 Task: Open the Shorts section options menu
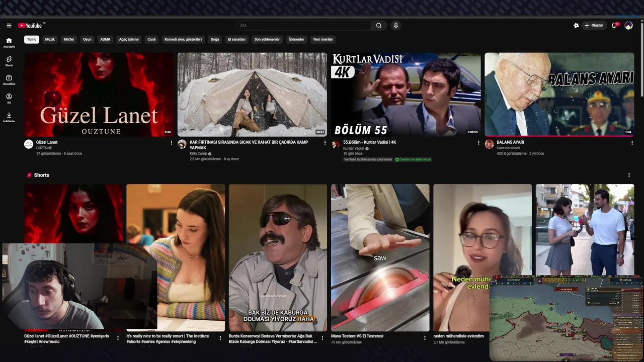pyautogui.click(x=629, y=175)
